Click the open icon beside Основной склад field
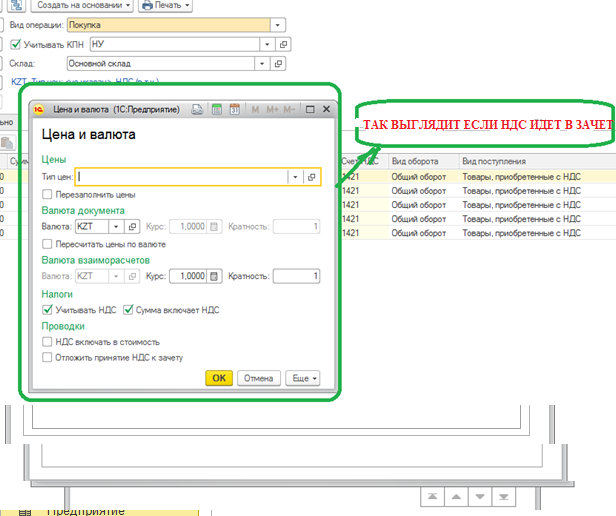The image size is (616, 516). 284,64
